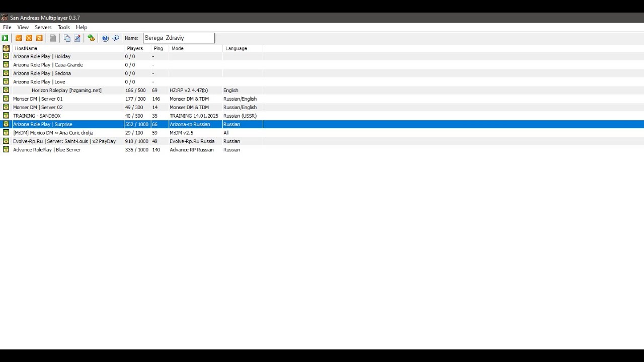Click the green Connect play icon

click(x=5, y=38)
